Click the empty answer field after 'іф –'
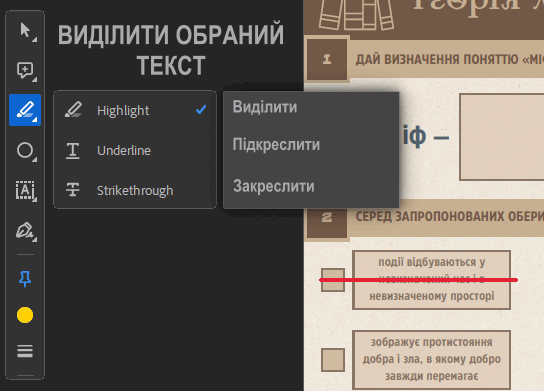Viewport: 544px width, 391px height. pyautogui.click(x=502, y=137)
